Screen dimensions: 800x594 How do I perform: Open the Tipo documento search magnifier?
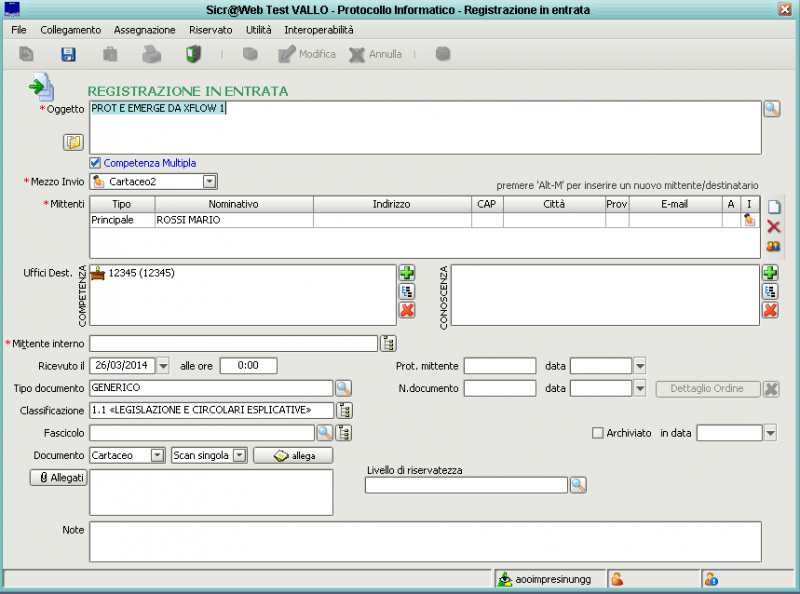click(343, 387)
